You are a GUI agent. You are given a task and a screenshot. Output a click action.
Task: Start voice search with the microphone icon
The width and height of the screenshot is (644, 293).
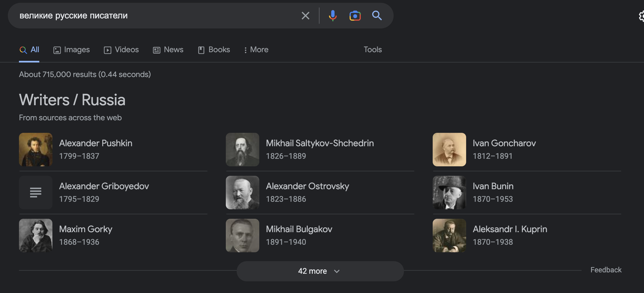pyautogui.click(x=333, y=16)
